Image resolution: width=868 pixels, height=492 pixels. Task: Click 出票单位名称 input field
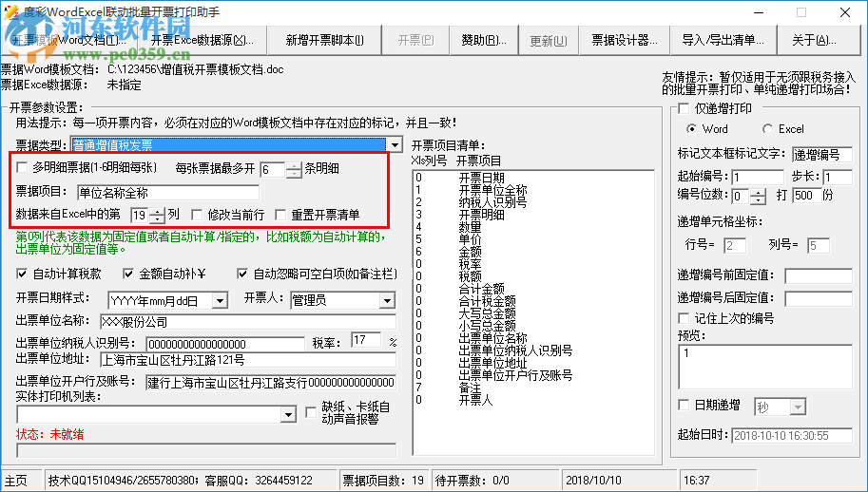coord(248,322)
